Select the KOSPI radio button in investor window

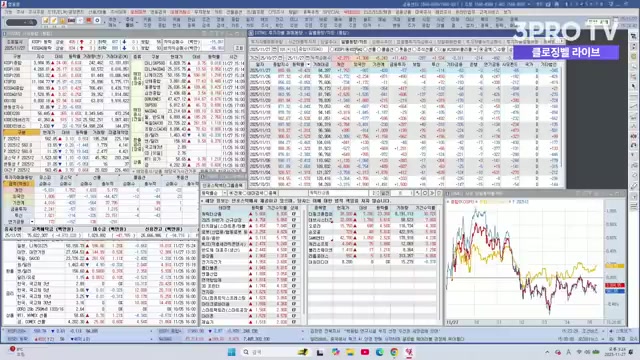click(x=332, y=49)
